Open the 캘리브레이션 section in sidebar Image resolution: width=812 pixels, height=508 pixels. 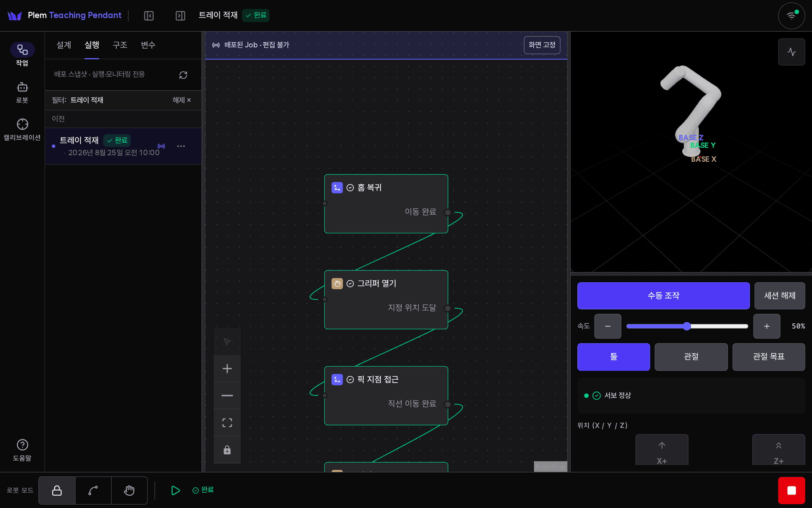(x=22, y=130)
